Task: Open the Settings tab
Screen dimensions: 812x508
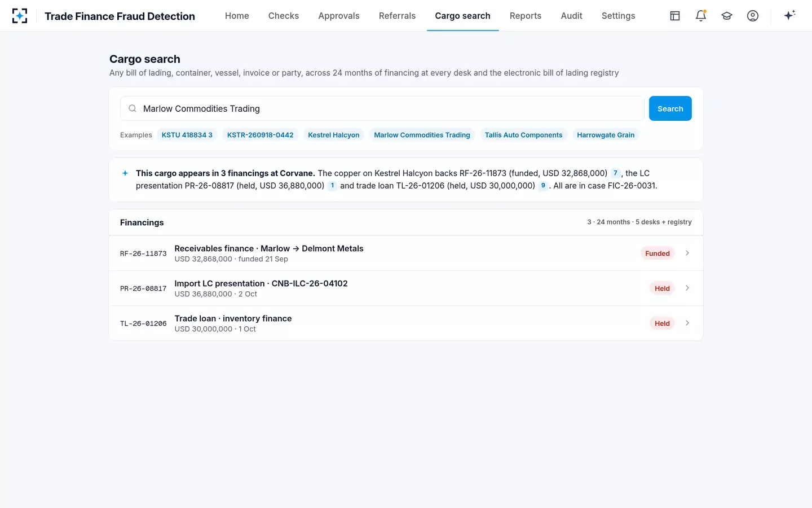Action: pyautogui.click(x=618, y=16)
